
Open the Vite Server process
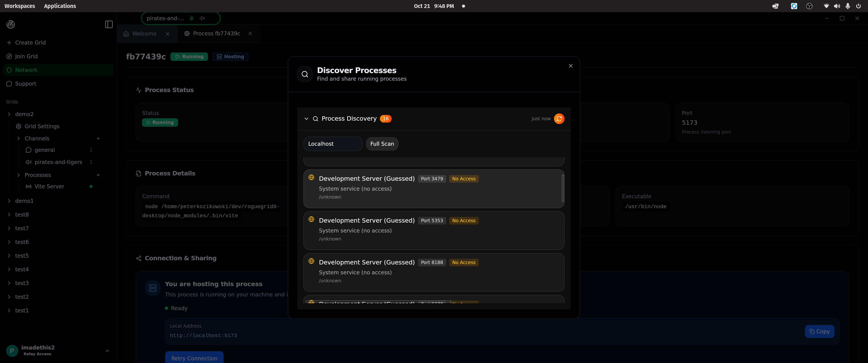click(49, 186)
